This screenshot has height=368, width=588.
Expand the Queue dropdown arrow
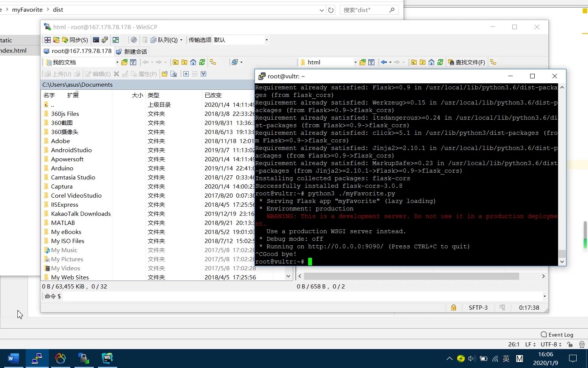(182, 40)
